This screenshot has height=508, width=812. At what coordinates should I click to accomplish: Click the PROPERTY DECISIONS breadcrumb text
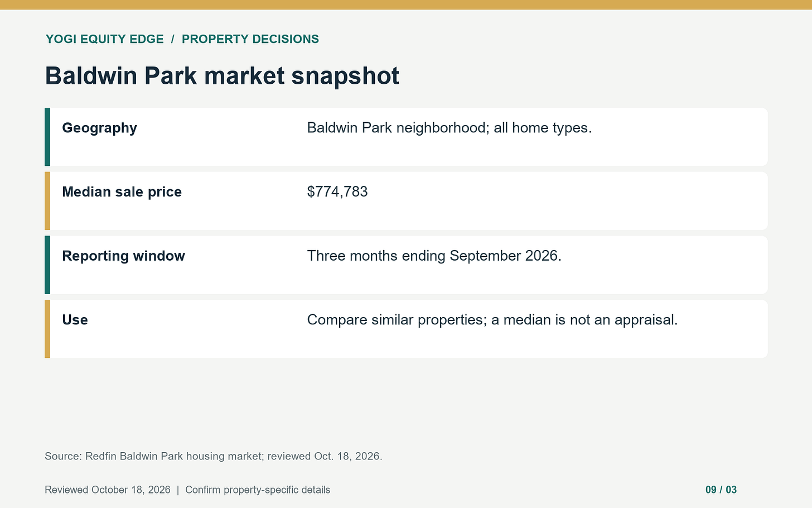tap(250, 39)
